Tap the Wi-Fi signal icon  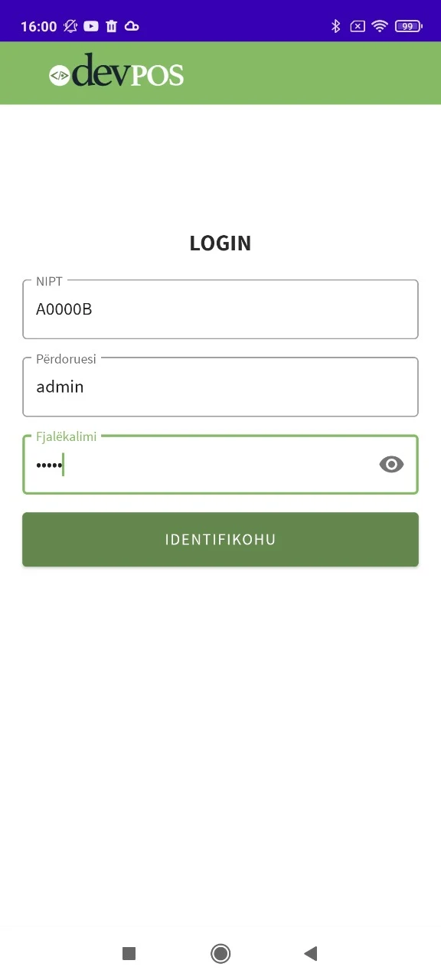pos(380,26)
